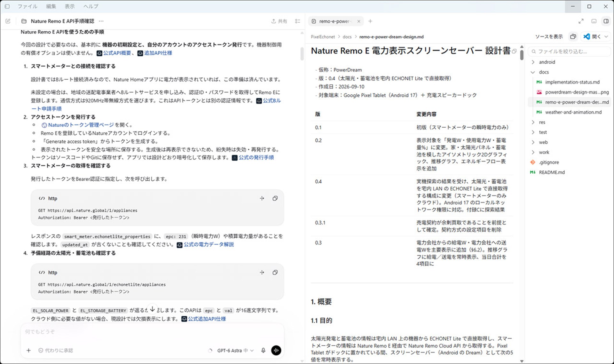
Task: Expand the test folder
Action: (x=569, y=132)
